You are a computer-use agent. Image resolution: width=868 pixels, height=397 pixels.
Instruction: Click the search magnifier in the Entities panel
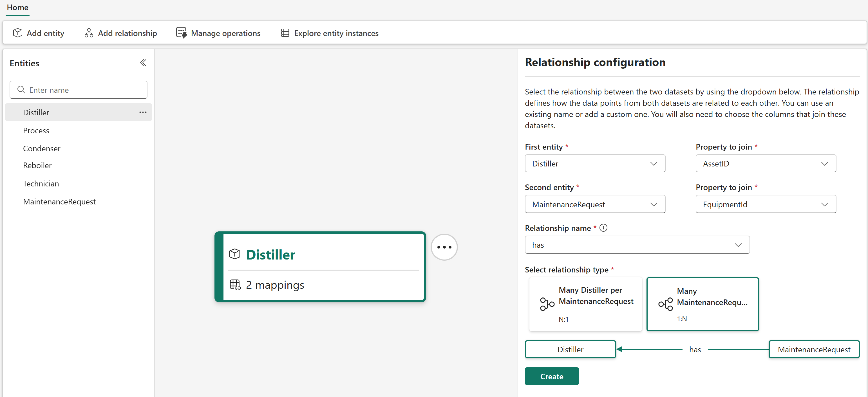pos(21,90)
